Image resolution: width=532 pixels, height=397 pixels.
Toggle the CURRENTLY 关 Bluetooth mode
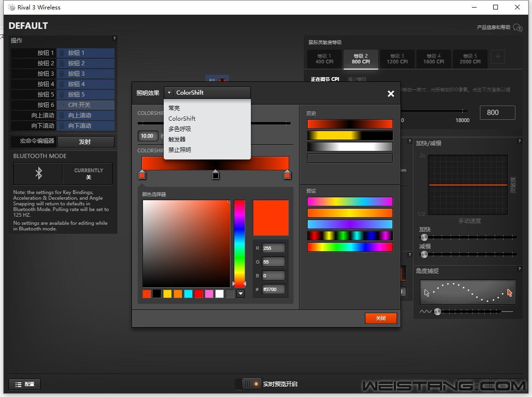88,173
